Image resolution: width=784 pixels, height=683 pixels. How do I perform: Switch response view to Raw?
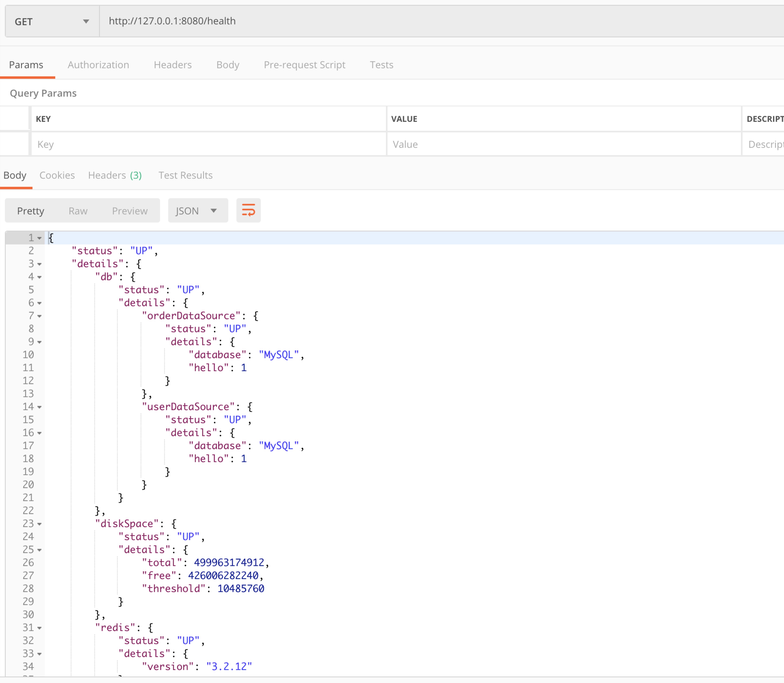(78, 211)
